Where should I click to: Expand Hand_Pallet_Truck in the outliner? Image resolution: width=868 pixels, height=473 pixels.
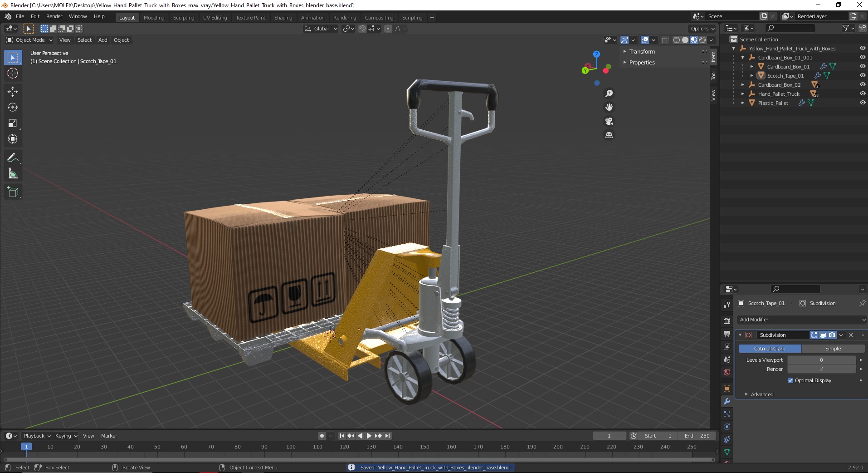(743, 94)
